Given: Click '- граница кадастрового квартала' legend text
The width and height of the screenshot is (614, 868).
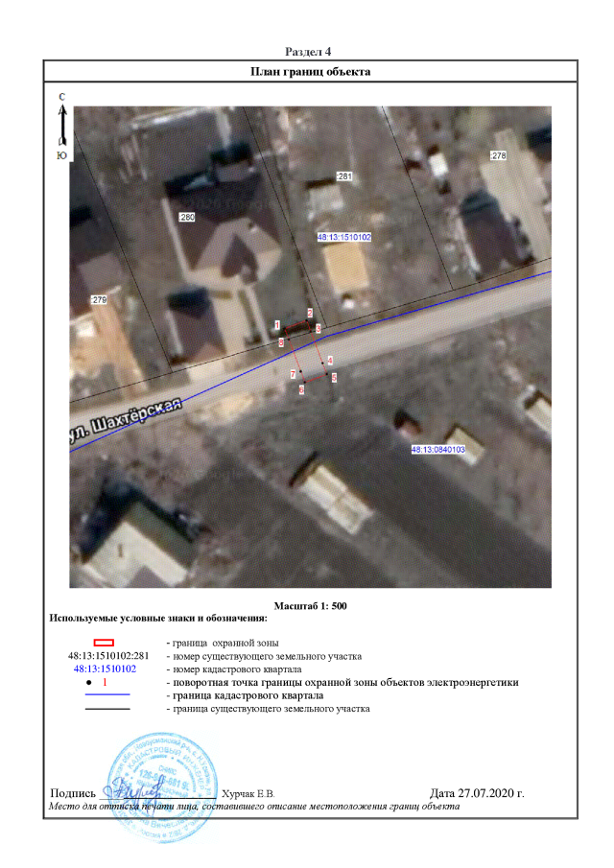Looking at the screenshot, I should tap(246, 695).
